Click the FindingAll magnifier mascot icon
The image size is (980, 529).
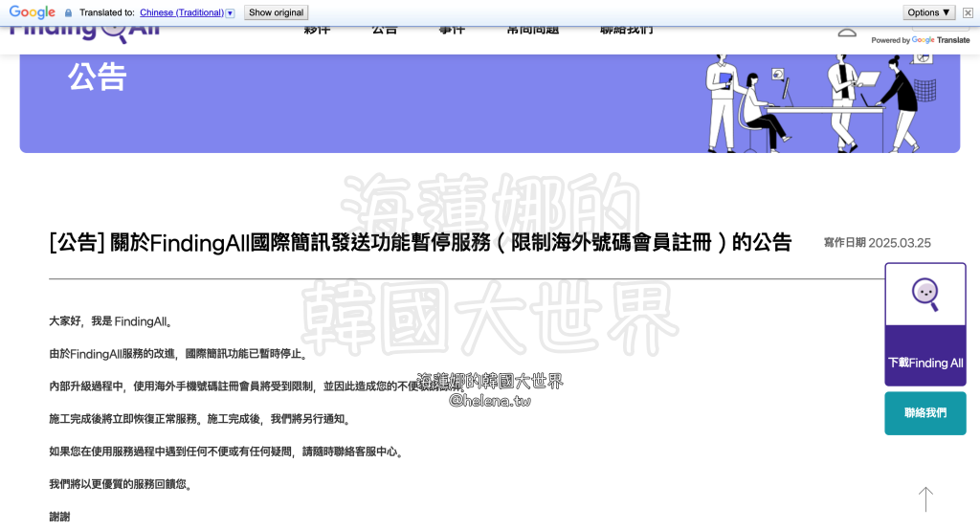[925, 295]
